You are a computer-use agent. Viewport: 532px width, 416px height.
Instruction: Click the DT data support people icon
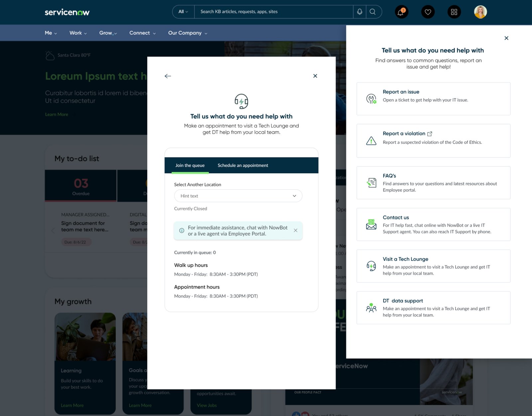pyautogui.click(x=371, y=308)
